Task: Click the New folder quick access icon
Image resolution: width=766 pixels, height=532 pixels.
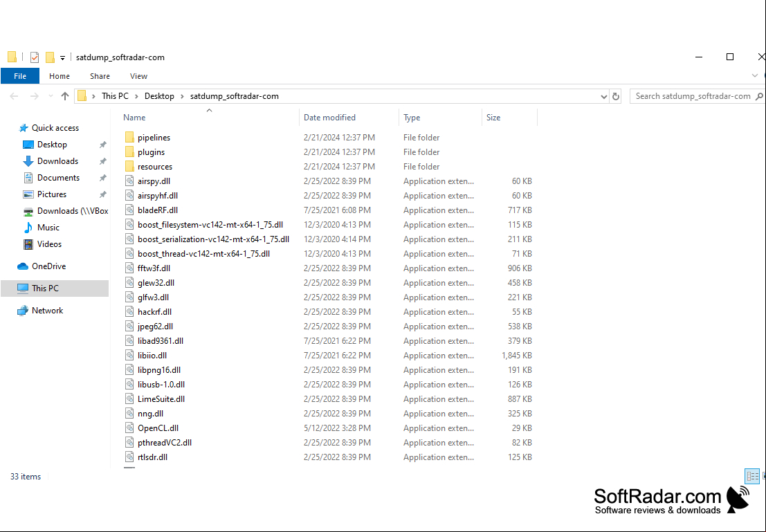Action: [50, 57]
